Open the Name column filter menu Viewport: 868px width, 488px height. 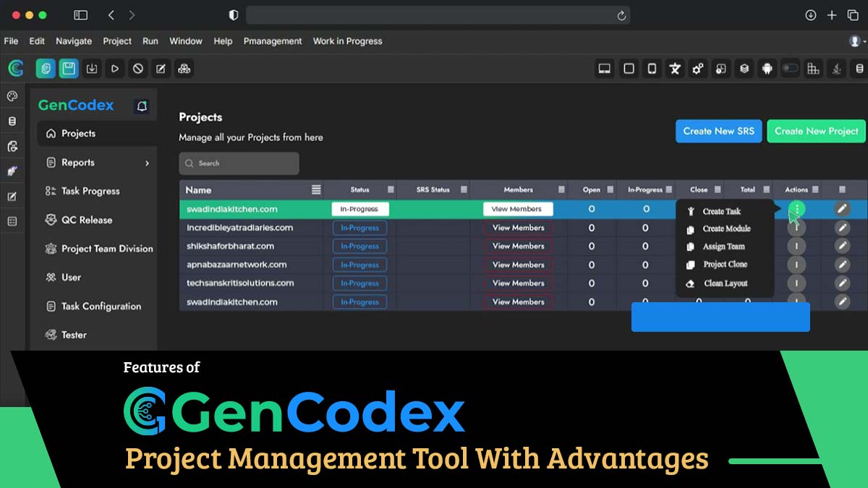click(316, 190)
